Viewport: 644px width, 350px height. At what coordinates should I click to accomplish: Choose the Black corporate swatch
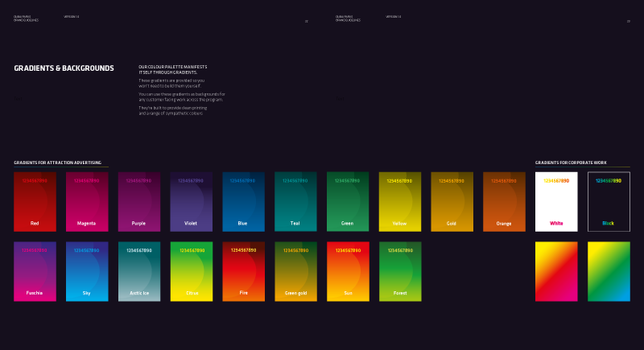tap(609, 202)
